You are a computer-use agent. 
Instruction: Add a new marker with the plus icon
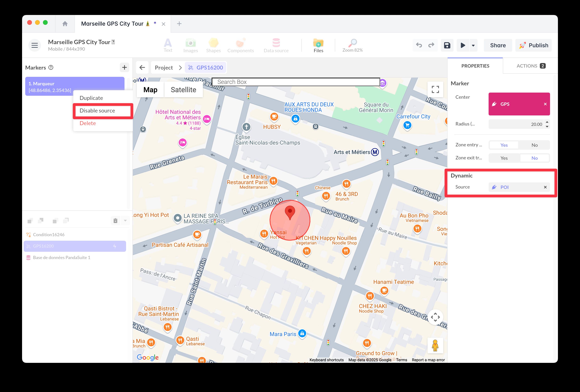click(x=124, y=67)
